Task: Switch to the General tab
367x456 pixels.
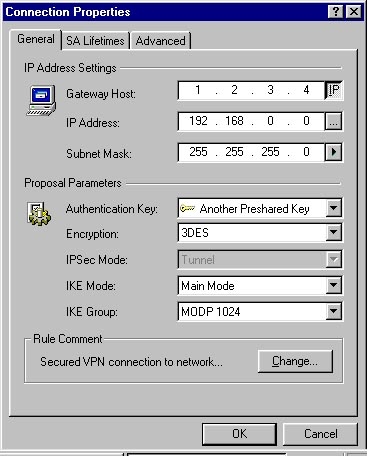Action: pyautogui.click(x=36, y=39)
